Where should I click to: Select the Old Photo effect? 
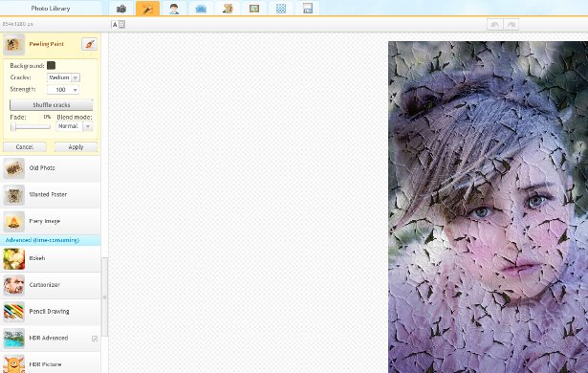click(x=51, y=168)
